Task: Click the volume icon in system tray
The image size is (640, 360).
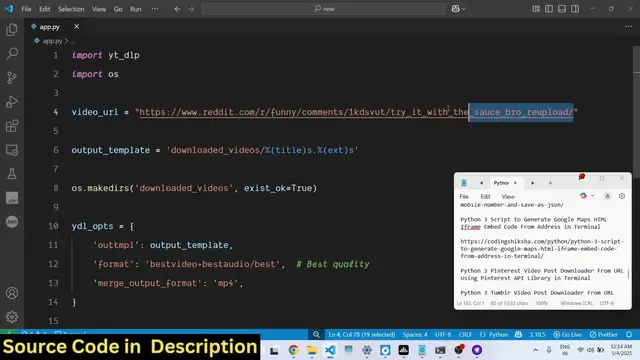Action: click(x=590, y=350)
